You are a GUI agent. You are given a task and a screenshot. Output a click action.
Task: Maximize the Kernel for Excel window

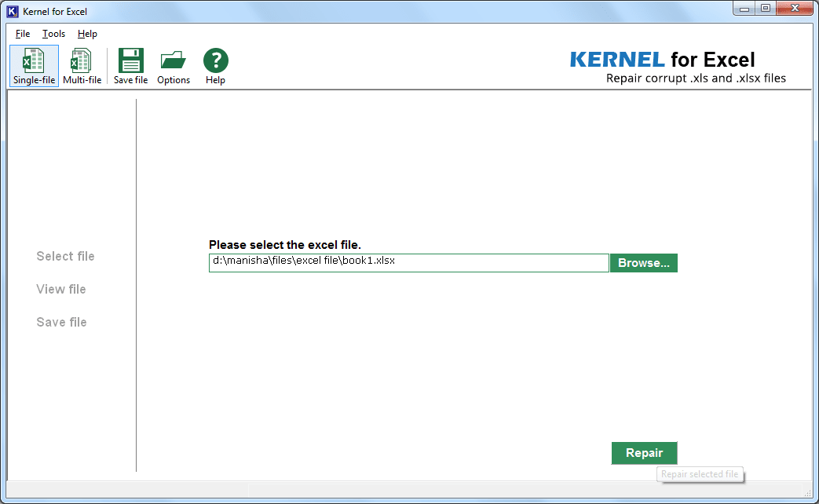tap(766, 9)
